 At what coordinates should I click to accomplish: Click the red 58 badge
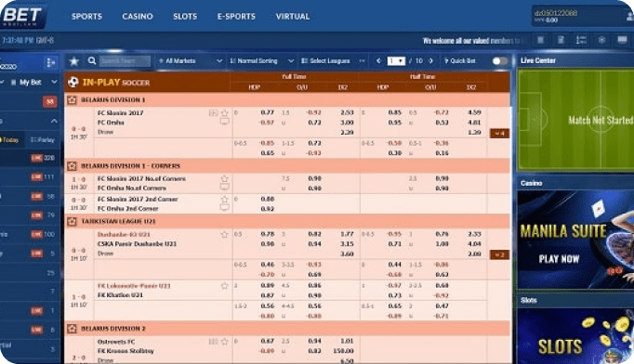tap(49, 101)
